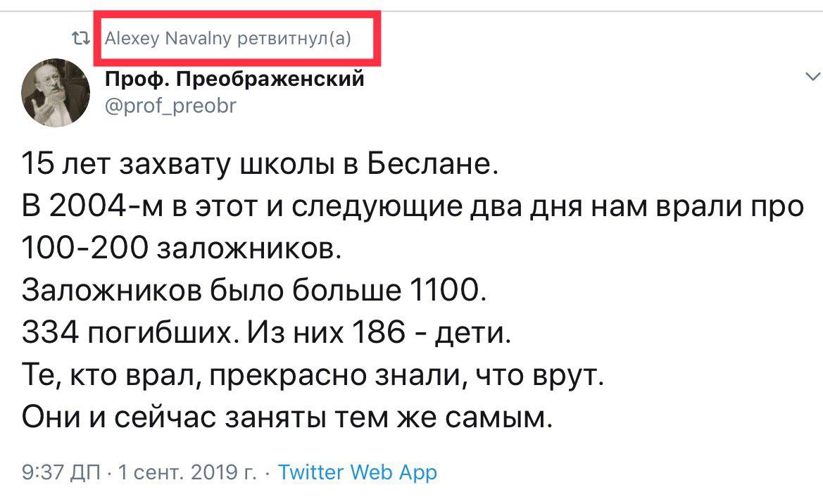Click the retweet icon beside Alexey Navalny
Viewport: 823px width, 504px height.
pyautogui.click(x=83, y=39)
